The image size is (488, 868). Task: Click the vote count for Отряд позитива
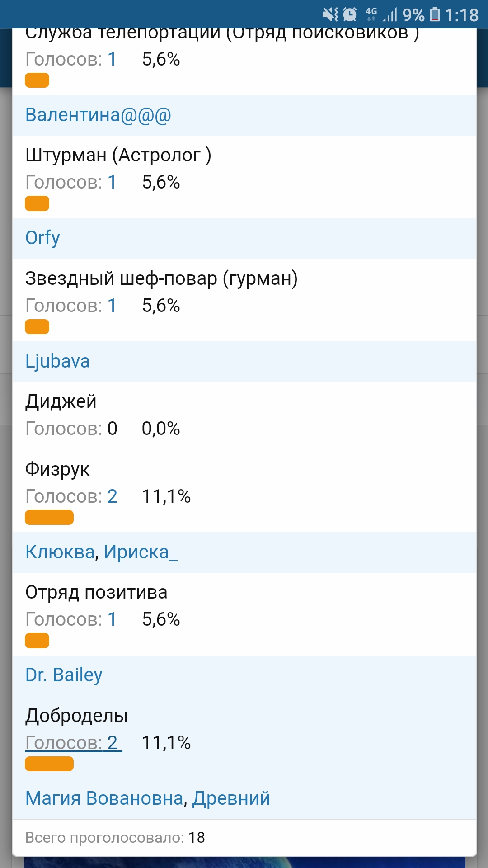tap(112, 619)
